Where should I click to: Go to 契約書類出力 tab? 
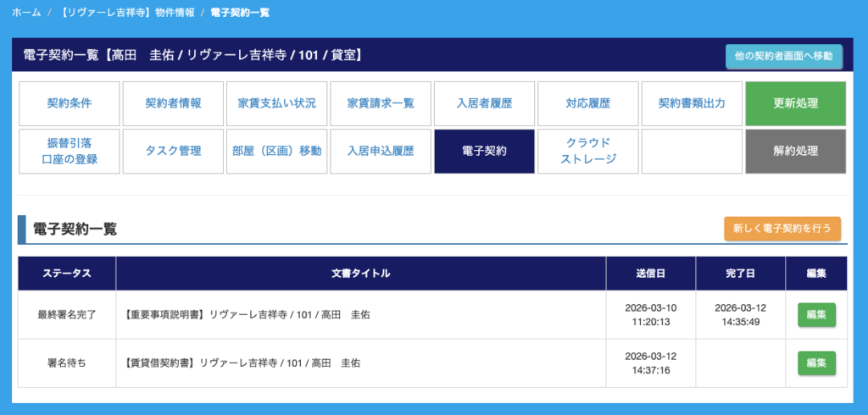pyautogui.click(x=692, y=103)
